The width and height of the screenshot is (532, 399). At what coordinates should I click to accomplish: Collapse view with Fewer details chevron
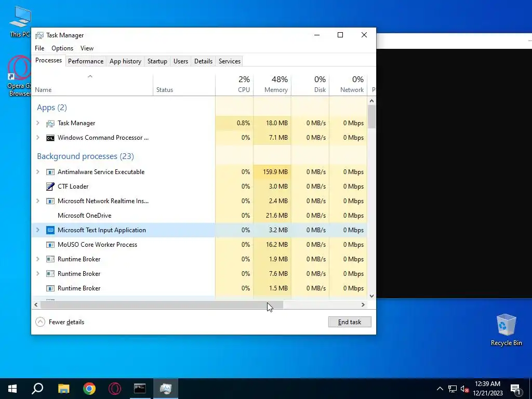coord(40,322)
